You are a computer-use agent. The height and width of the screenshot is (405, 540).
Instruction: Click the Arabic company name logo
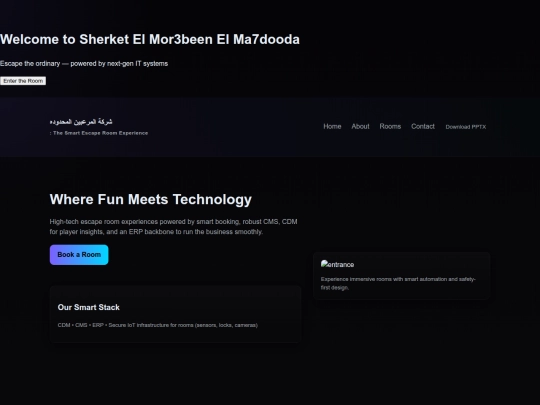point(81,122)
